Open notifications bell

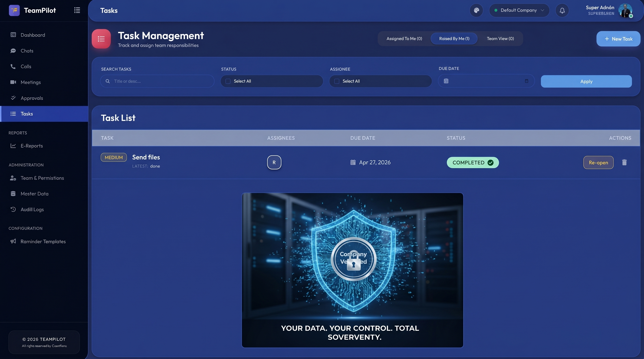coord(562,11)
